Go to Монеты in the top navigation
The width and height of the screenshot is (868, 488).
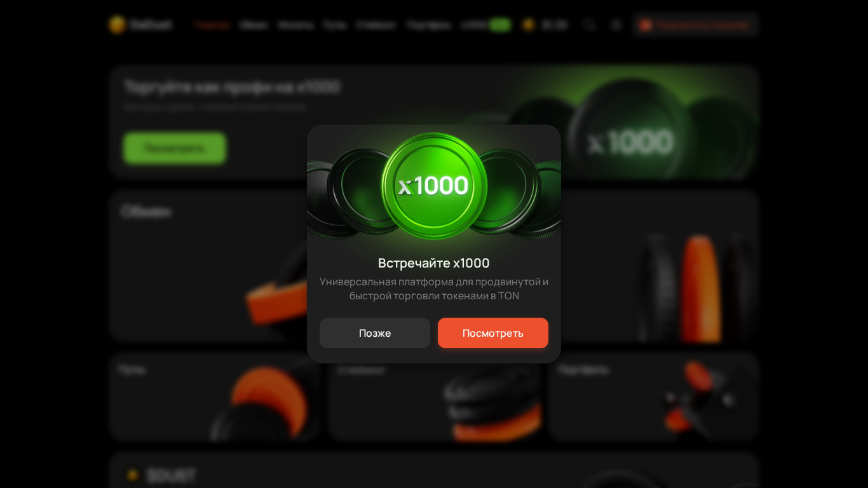(295, 25)
